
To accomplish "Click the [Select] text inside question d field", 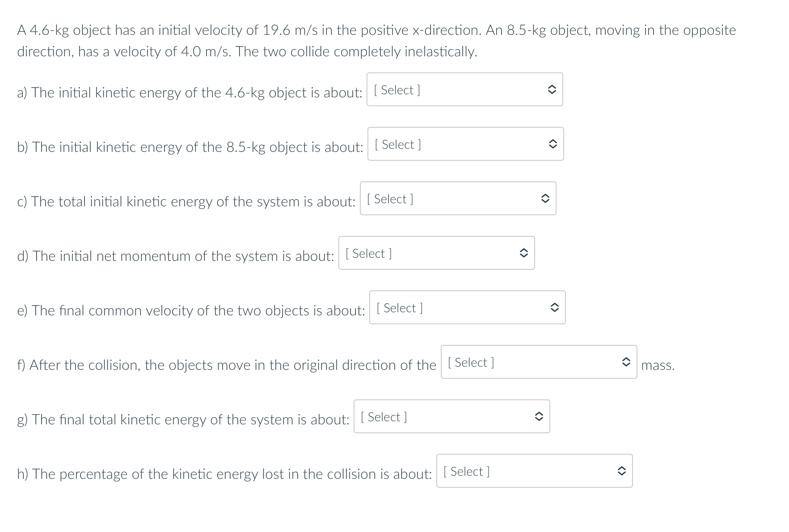I will click(368, 253).
